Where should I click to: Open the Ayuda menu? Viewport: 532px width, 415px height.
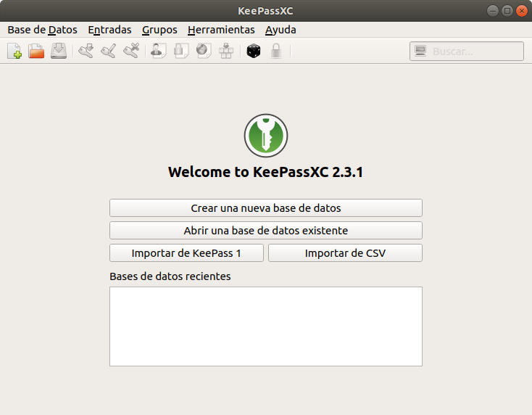tap(280, 30)
